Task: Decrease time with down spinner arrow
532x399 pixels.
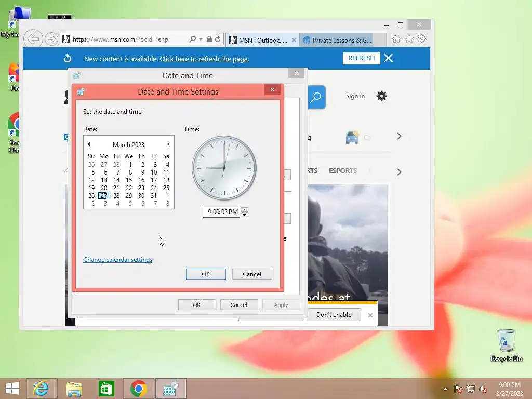Action: click(x=244, y=215)
